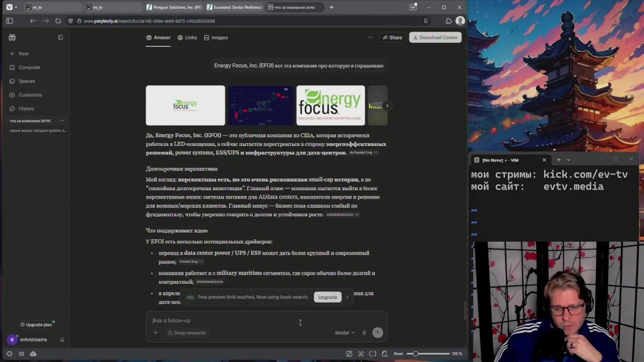
Task: Open a new tab with plus button
Action: click(331, 7)
